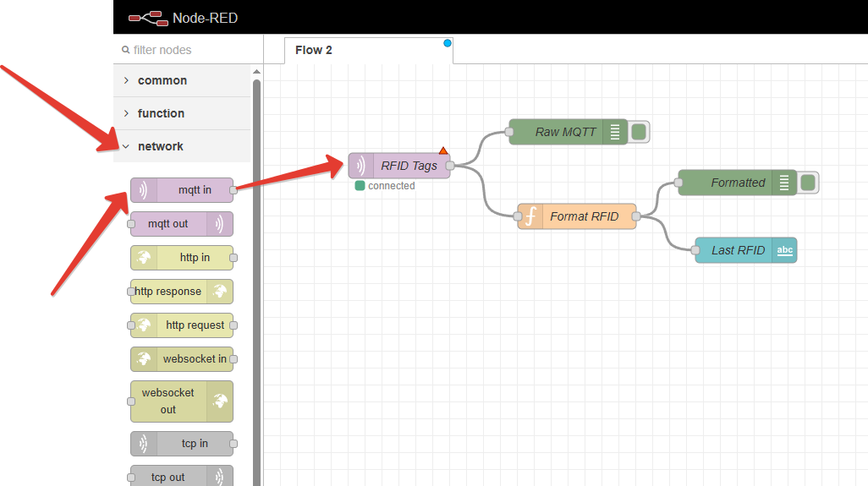Pick the websocket in palette node
This screenshot has width=868, height=486.
182,359
